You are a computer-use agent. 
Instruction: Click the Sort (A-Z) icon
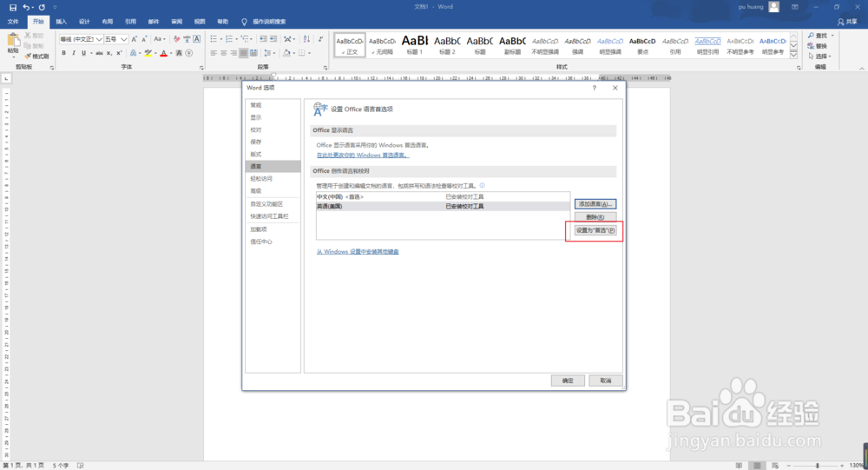point(306,39)
